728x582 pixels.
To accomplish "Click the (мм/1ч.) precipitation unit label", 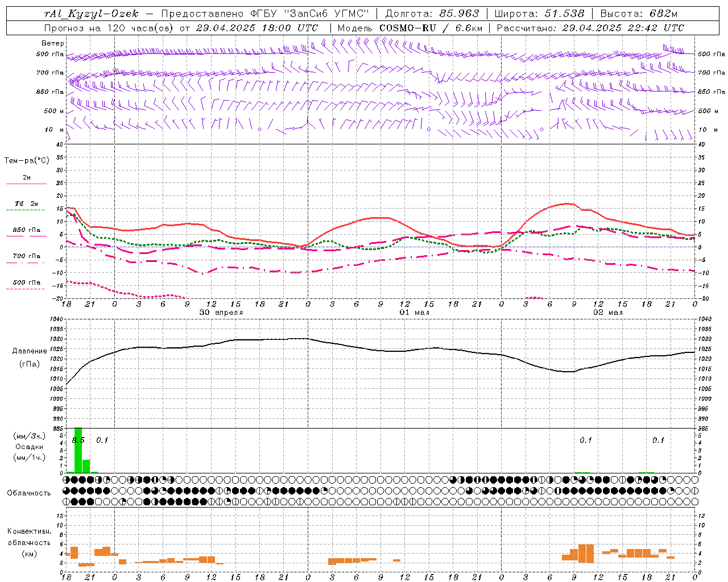I will 29,458.
